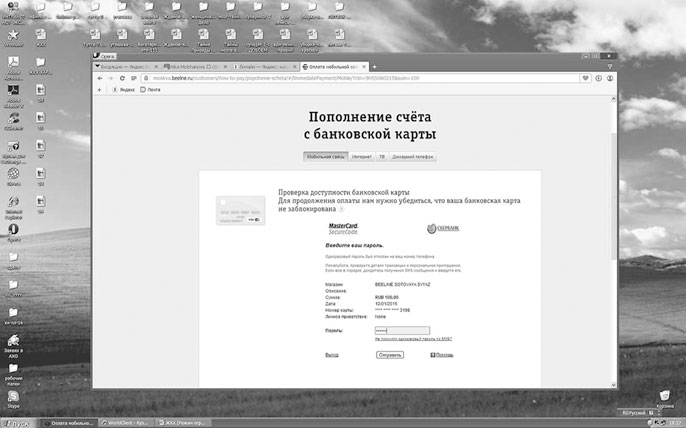
Task: Open the Яндекс bookmark
Action: (127, 90)
